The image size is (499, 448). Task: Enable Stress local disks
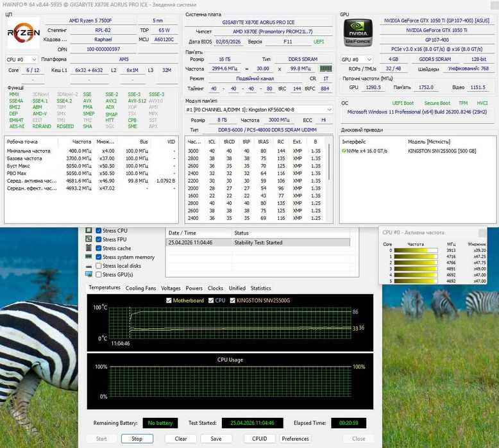click(x=99, y=265)
